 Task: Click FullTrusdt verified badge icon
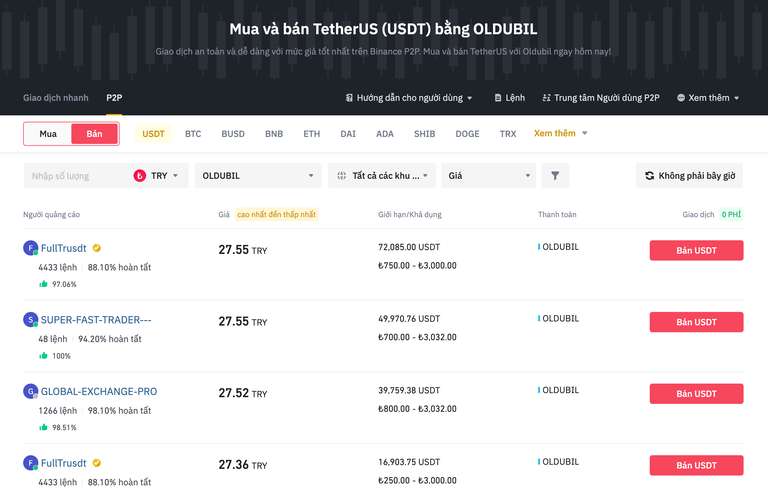tap(97, 248)
